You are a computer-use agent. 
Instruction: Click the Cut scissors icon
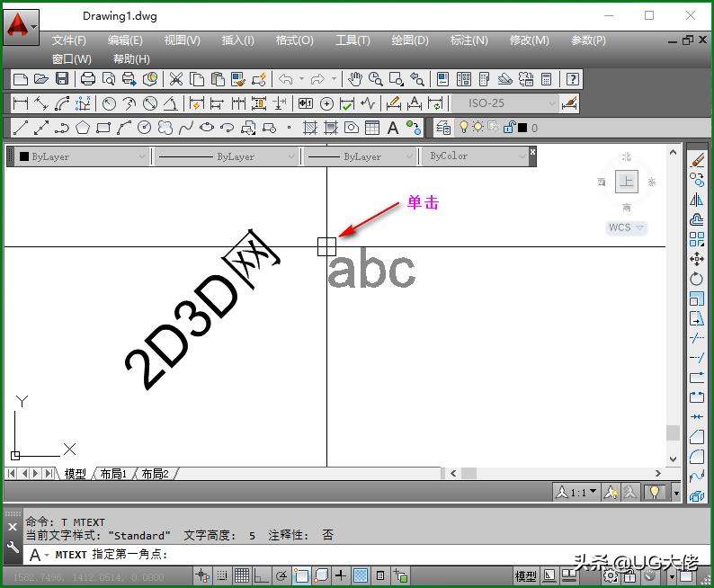(175, 79)
